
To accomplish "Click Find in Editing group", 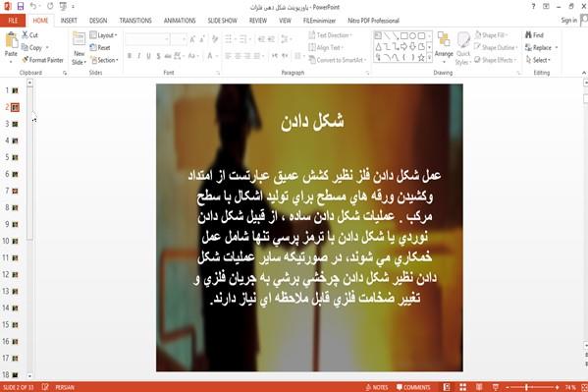I will [x=534, y=35].
